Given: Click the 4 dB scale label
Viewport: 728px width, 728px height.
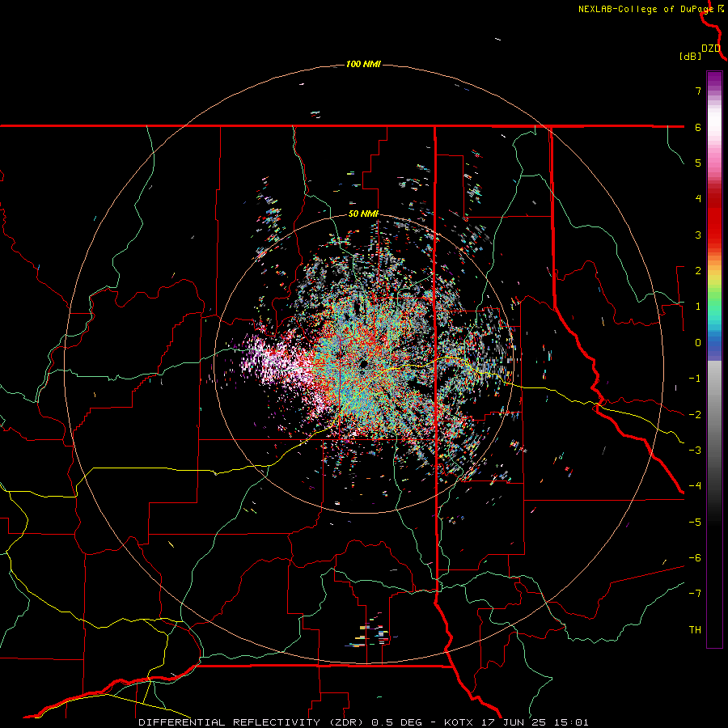Looking at the screenshot, I should click(x=698, y=199).
